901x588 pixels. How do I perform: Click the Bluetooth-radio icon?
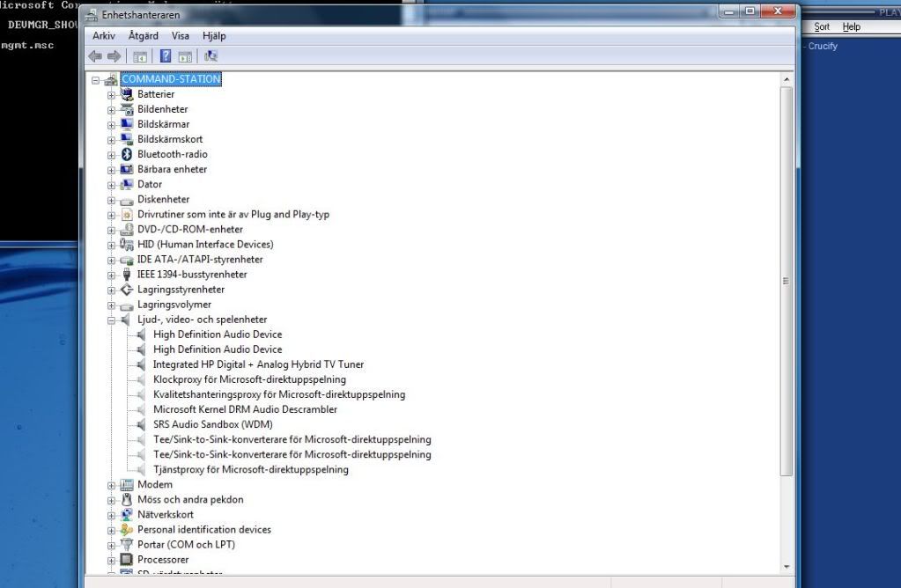coord(127,154)
